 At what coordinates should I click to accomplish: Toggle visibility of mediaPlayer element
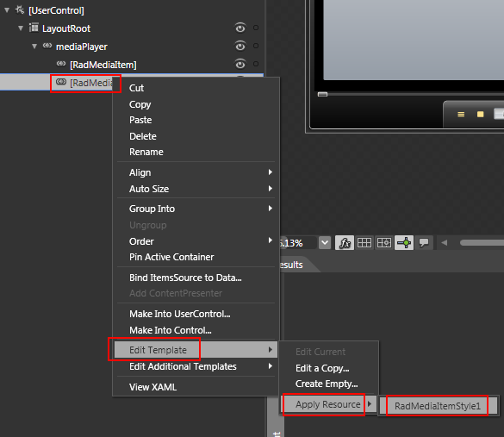(240, 46)
